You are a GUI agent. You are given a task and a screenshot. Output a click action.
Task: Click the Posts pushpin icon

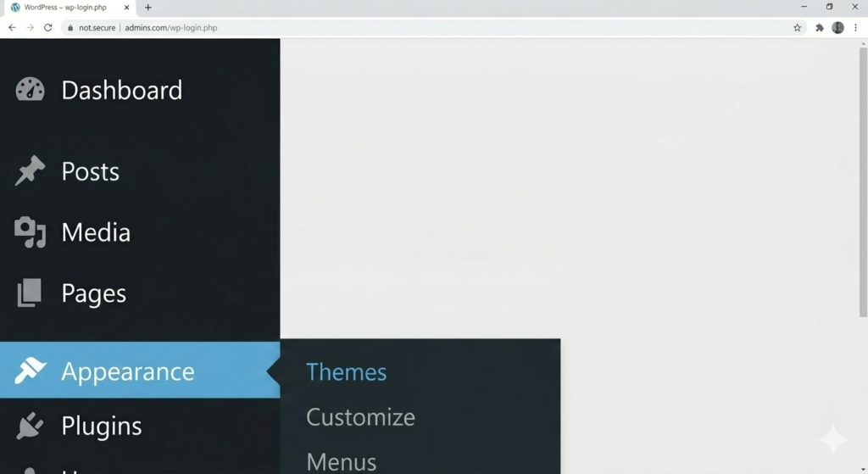[30, 170]
